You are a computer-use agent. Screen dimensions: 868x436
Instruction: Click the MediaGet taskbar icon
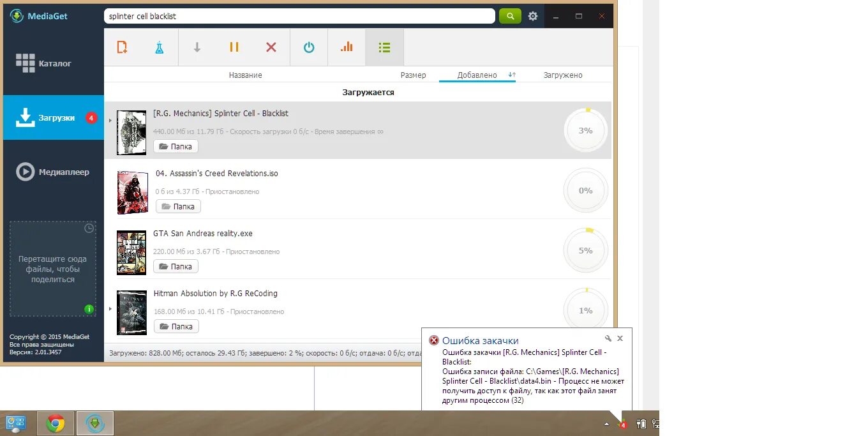tap(95, 423)
